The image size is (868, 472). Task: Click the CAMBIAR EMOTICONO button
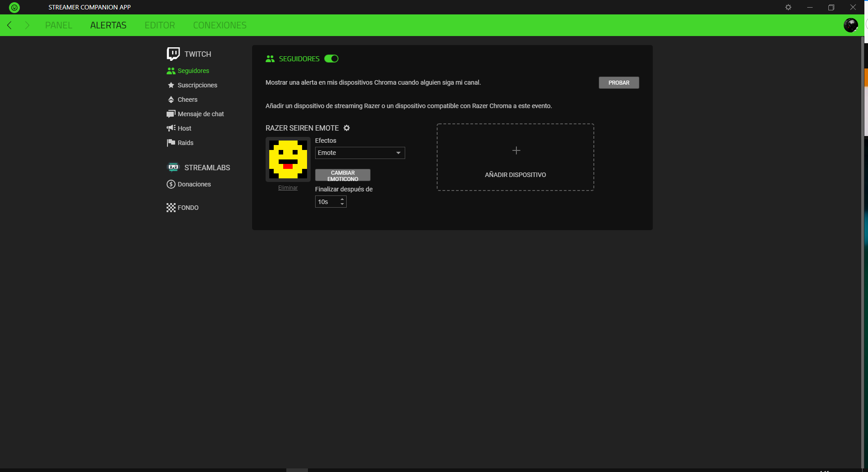tap(343, 175)
